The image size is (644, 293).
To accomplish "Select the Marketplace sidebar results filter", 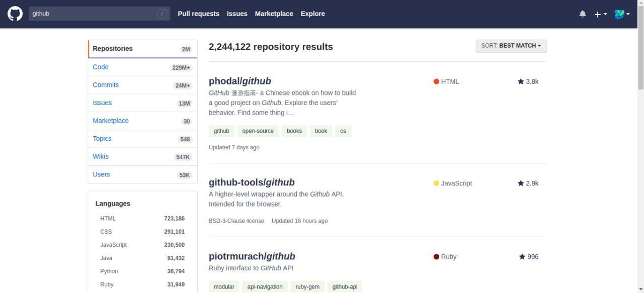I will (143, 121).
